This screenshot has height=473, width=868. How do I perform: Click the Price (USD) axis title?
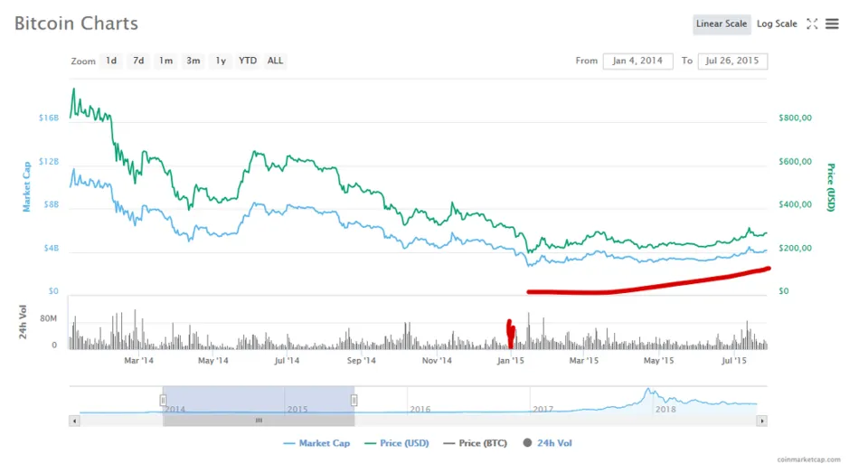tap(830, 187)
